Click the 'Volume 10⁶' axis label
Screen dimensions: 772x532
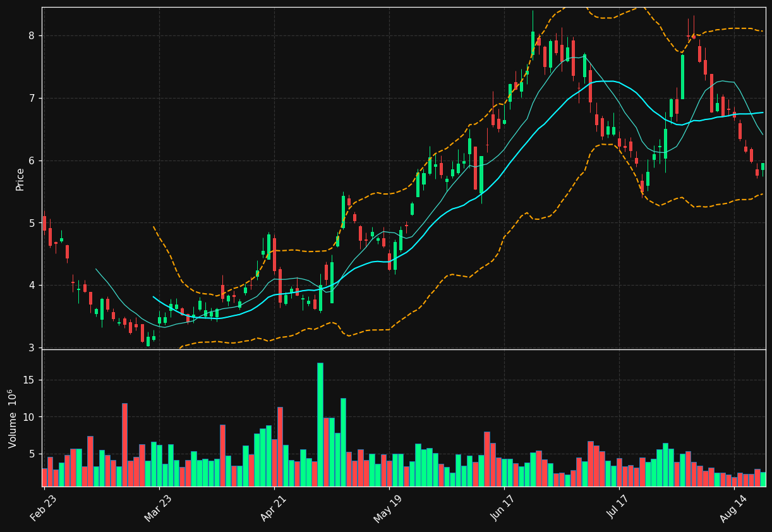coord(13,418)
